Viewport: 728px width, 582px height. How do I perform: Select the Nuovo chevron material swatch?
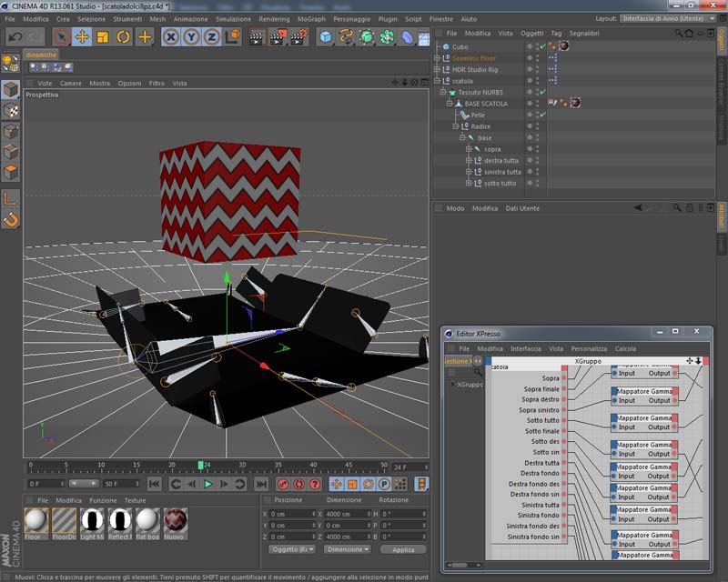[x=175, y=520]
